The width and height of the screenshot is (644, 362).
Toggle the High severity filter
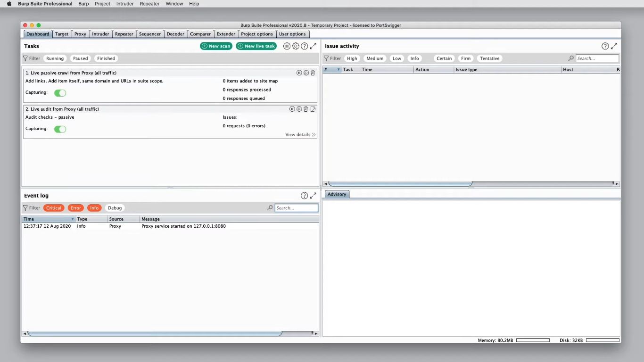pyautogui.click(x=352, y=58)
